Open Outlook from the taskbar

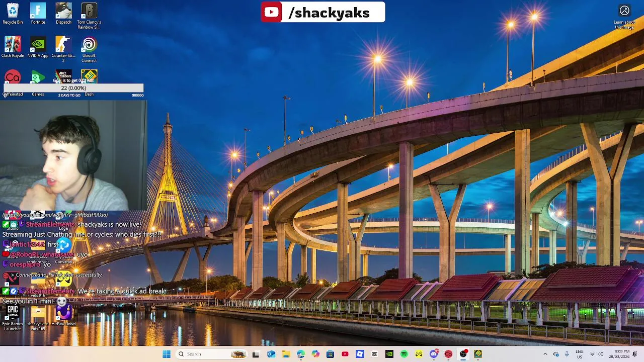pos(271,354)
